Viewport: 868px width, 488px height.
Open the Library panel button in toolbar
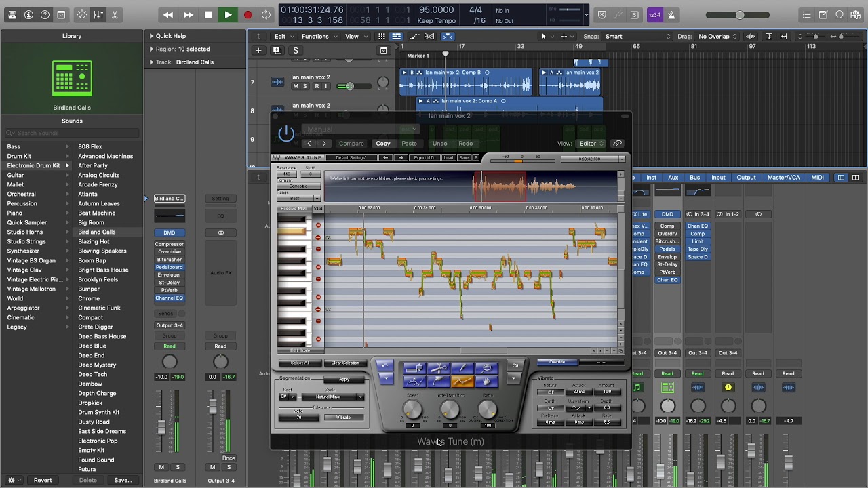tap(12, 15)
